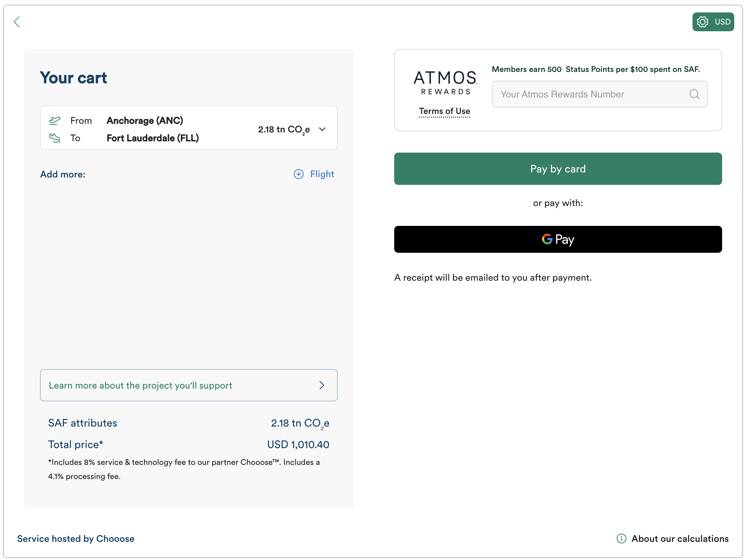The width and height of the screenshot is (746, 560).
Task: Click the departure plane icon
Action: 54,120
